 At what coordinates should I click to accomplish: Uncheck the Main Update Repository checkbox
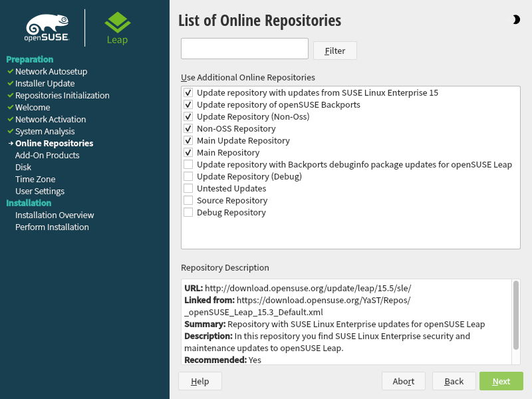(189, 141)
